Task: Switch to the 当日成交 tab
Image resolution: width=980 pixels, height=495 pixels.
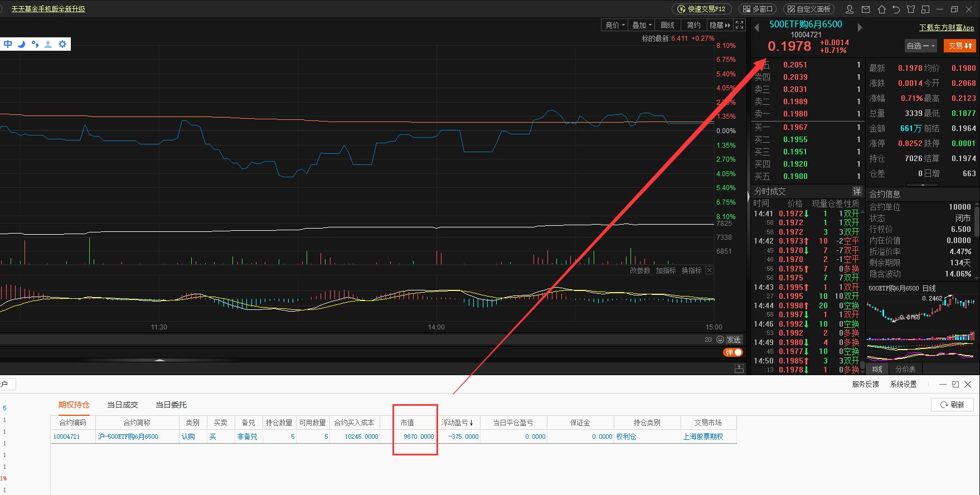Action: click(123, 405)
